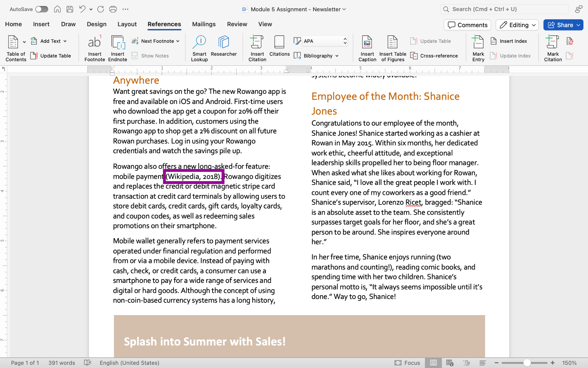
Task: Click the Insert Endnote icon
Action: click(118, 42)
